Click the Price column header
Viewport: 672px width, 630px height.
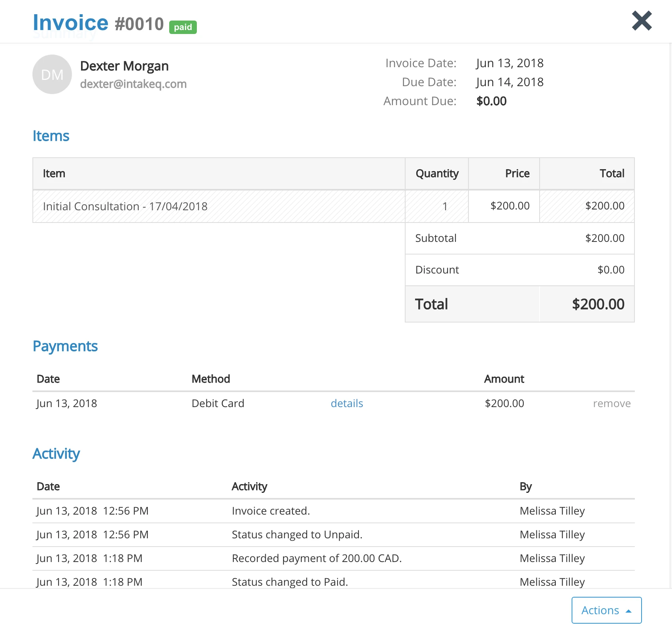517,174
